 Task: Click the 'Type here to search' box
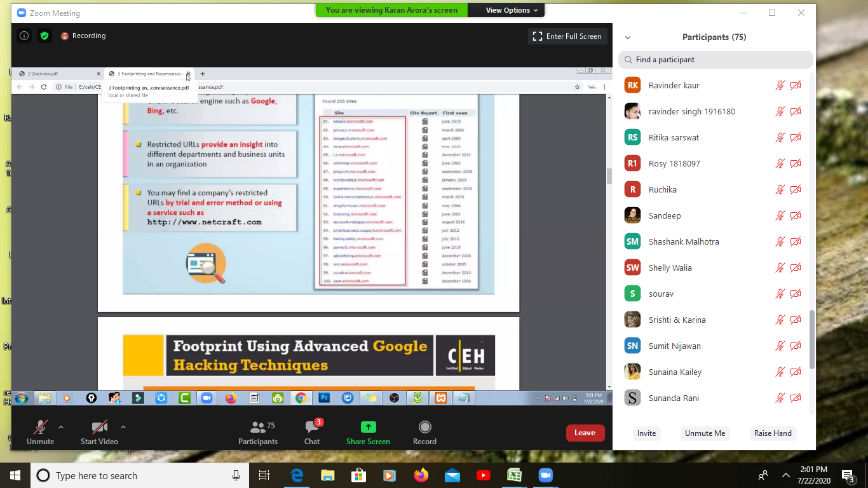pos(140,475)
